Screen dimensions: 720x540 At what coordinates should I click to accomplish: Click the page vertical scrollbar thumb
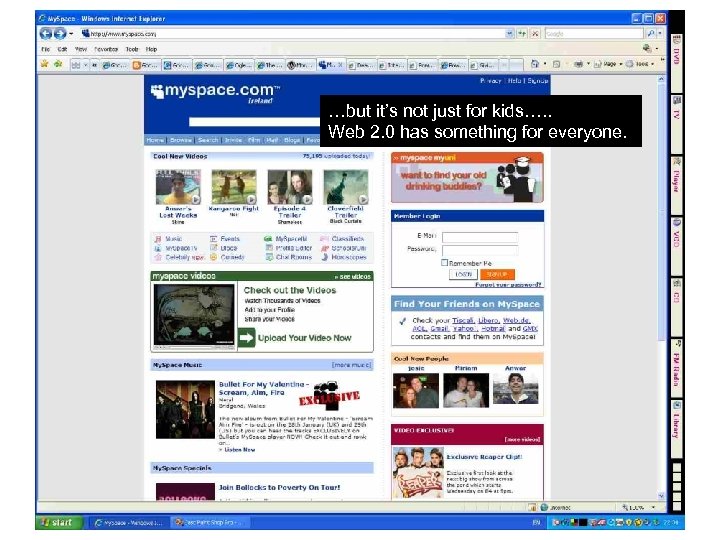(661, 214)
